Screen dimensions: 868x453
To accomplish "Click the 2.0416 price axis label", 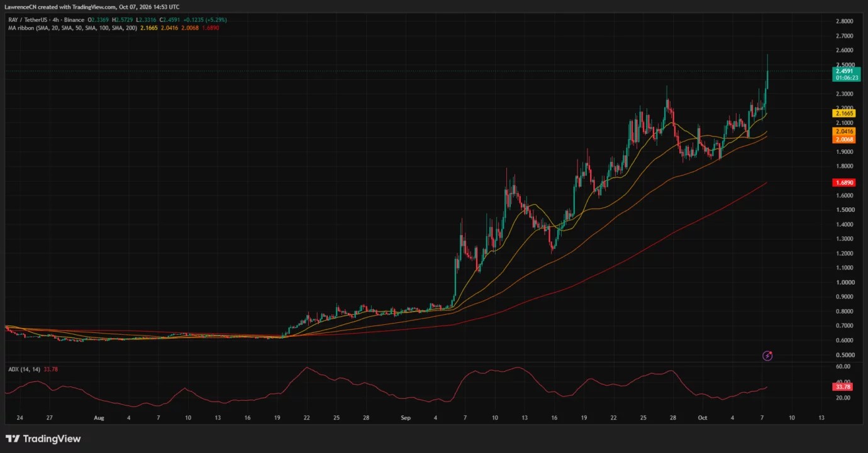I will click(844, 131).
